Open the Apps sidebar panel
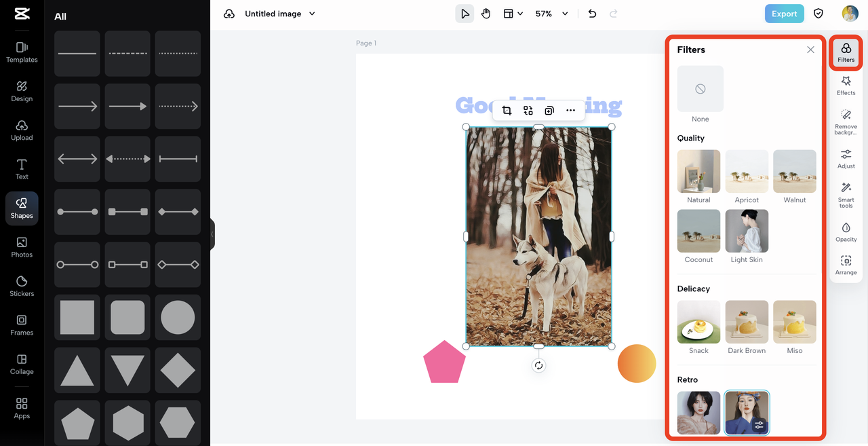Screen dimensions: 868x446 22,409
